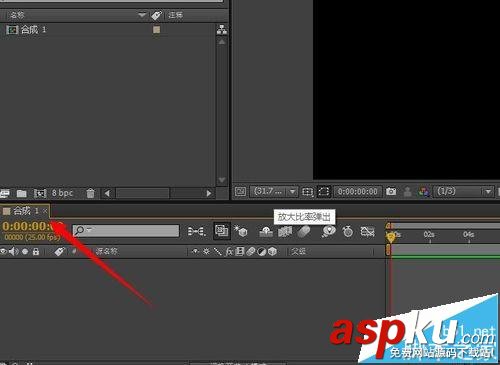Click the yellow current-time indicator on timeline
Screen dimensions: 500x365
[391, 237]
